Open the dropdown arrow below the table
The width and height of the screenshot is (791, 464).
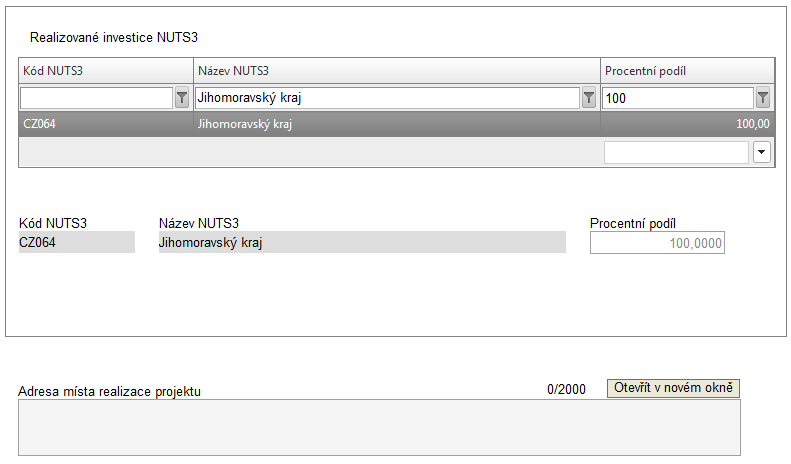[762, 152]
